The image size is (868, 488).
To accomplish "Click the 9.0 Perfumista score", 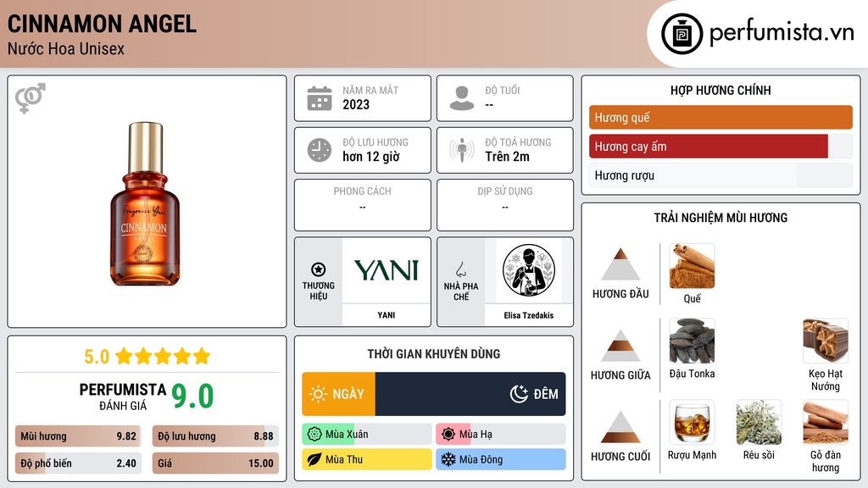I will [x=192, y=396].
